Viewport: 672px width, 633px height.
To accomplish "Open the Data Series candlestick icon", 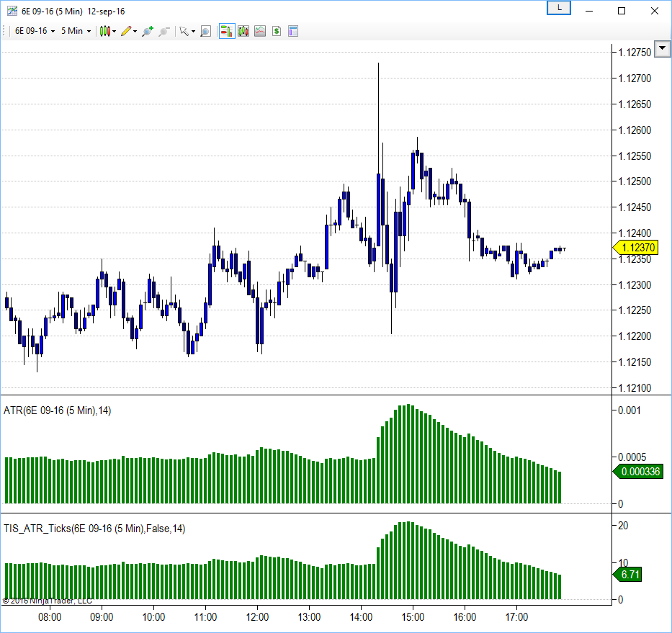I will pyautogui.click(x=243, y=31).
